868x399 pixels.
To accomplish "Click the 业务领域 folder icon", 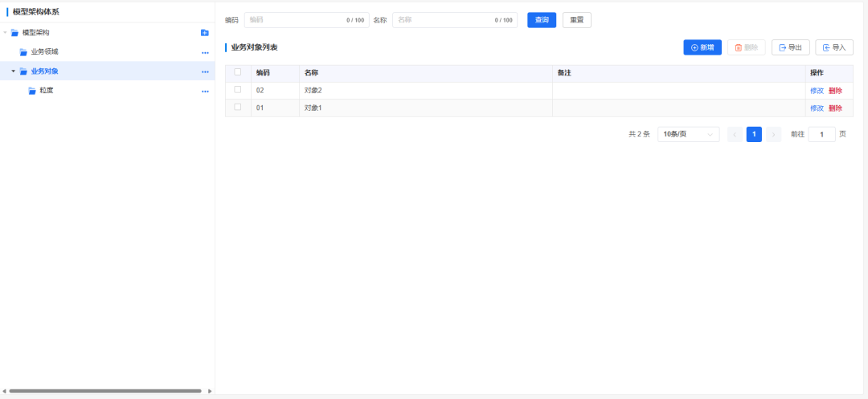I will click(23, 52).
